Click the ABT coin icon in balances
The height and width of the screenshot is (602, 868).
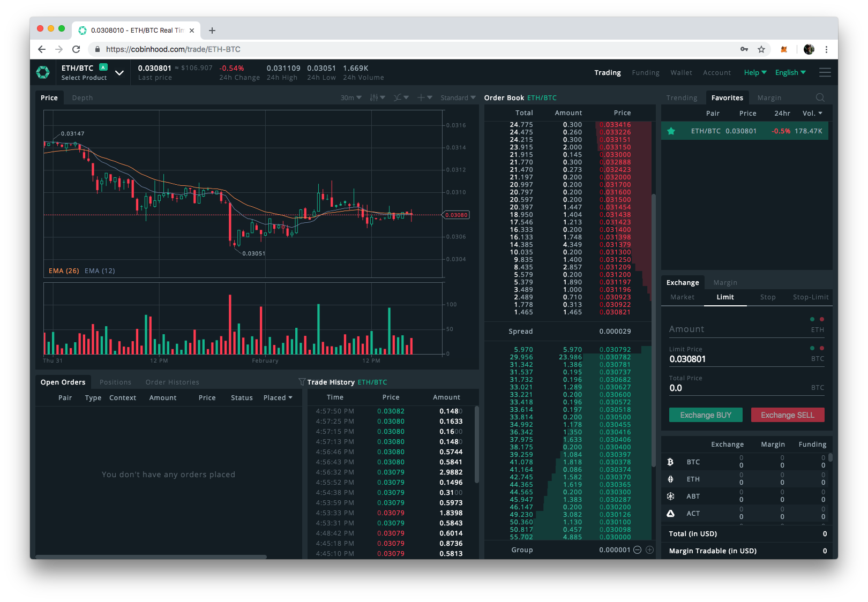(x=670, y=496)
